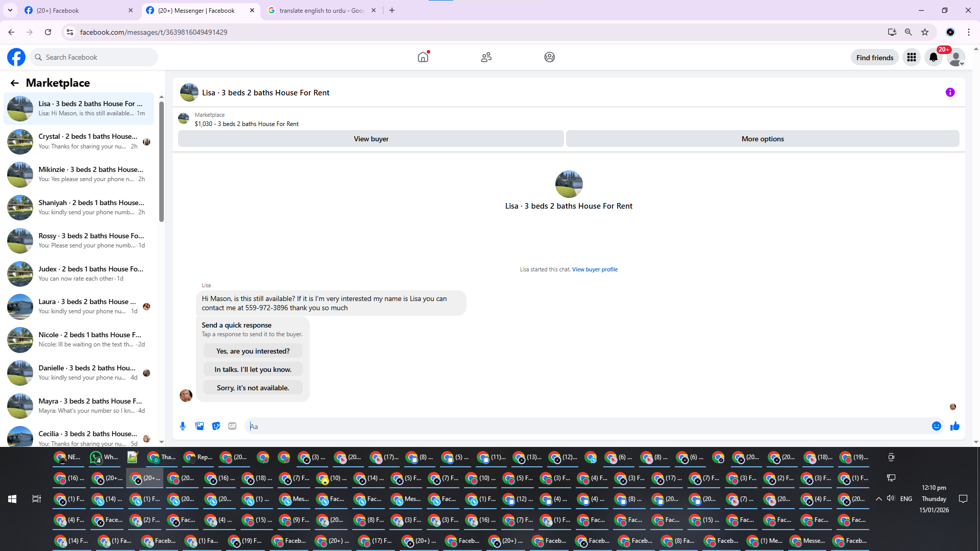This screenshot has width=980, height=551.
Task: Click the conversation list scrollbar
Action: pos(161,163)
